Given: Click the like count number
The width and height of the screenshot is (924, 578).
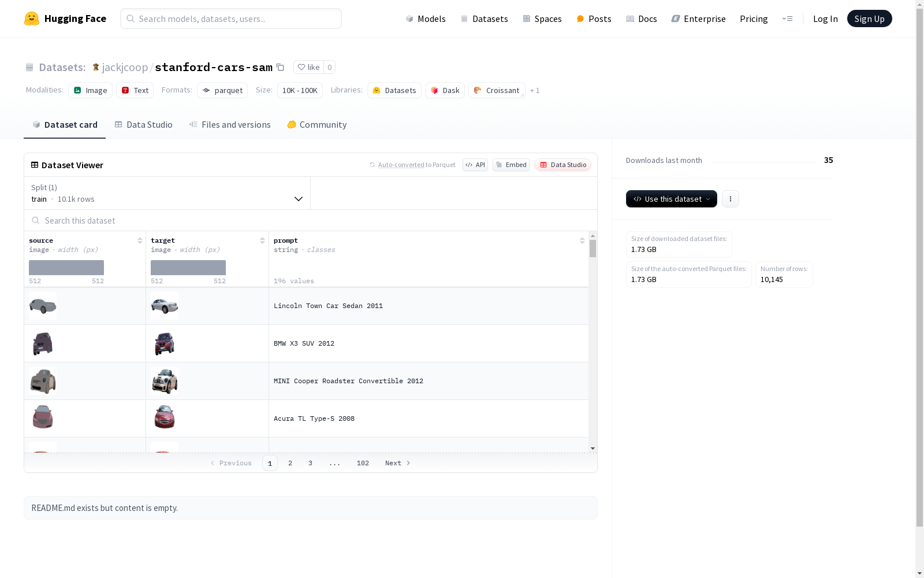Looking at the screenshot, I should [329, 67].
